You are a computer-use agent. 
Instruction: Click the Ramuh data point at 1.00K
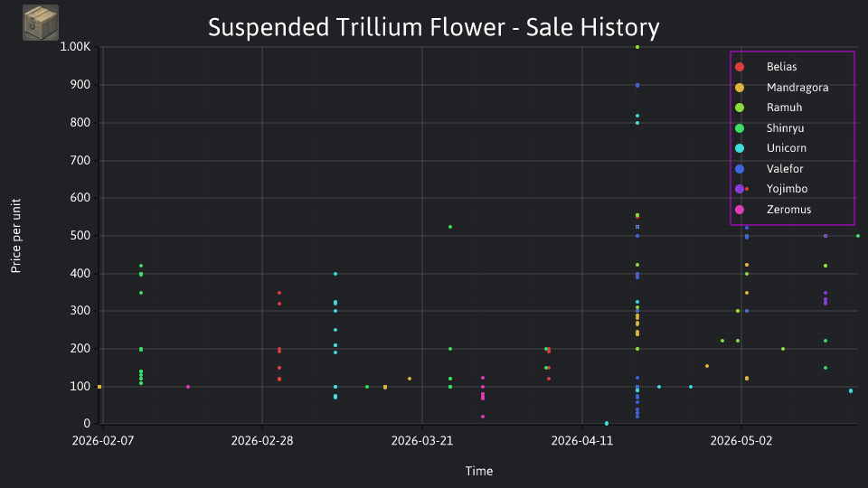pyautogui.click(x=637, y=47)
